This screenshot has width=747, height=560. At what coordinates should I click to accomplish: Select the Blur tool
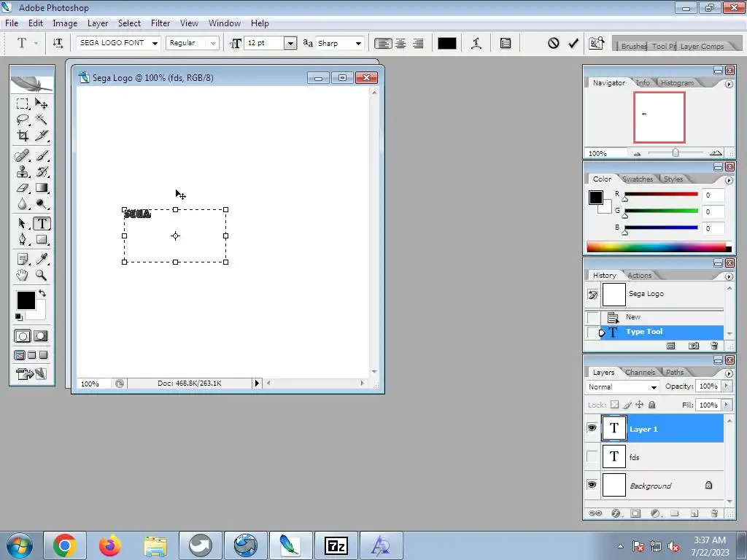(22, 204)
